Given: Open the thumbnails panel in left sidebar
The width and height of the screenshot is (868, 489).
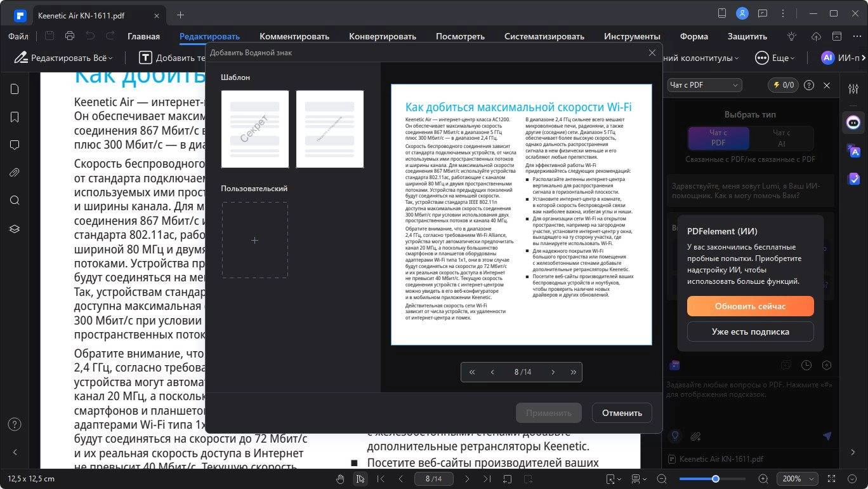Looking at the screenshot, I should [15, 89].
